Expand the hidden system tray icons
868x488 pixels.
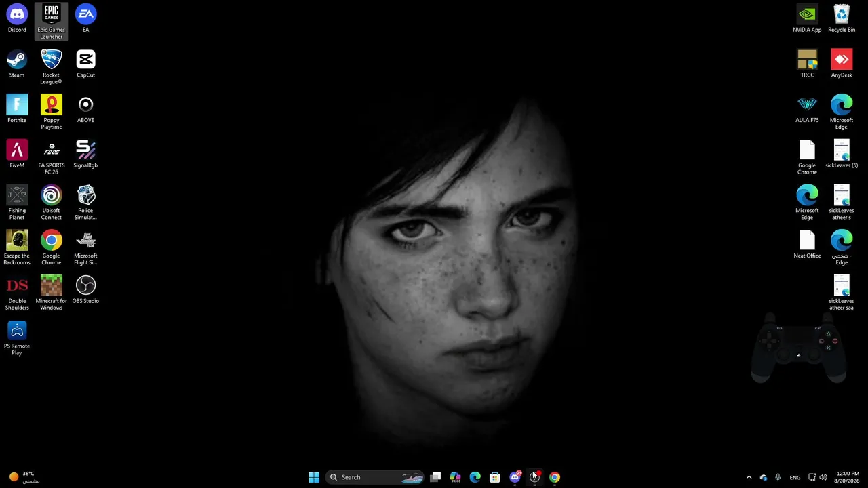749,477
